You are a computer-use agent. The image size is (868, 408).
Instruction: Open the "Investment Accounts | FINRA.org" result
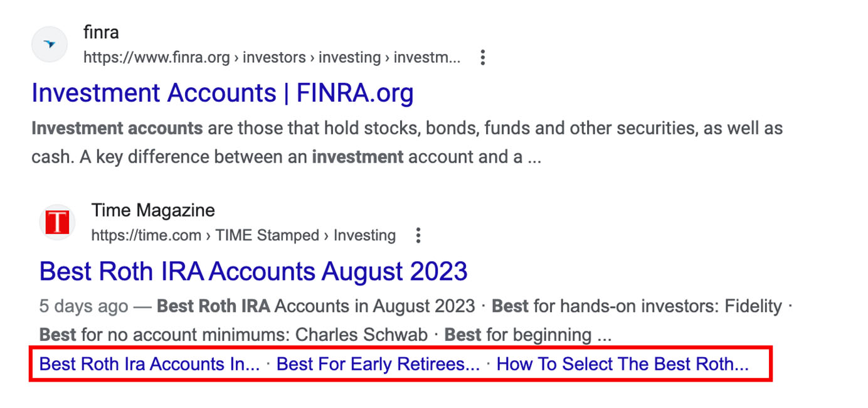tap(223, 93)
